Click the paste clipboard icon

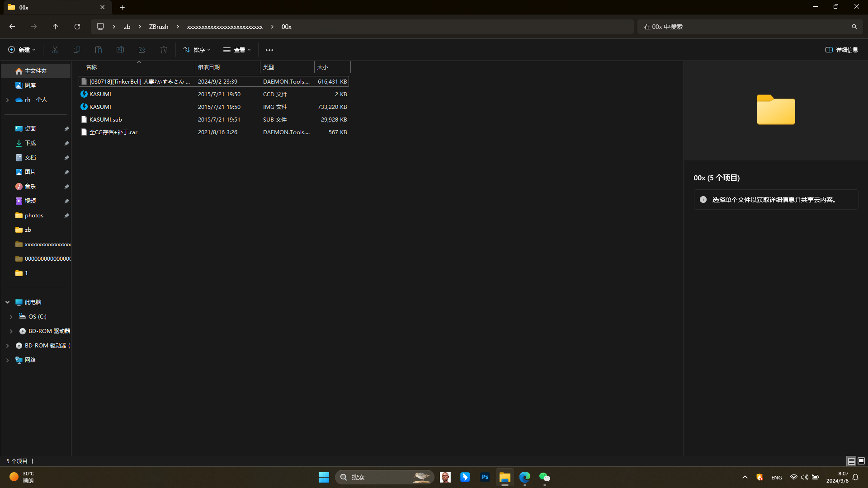99,50
